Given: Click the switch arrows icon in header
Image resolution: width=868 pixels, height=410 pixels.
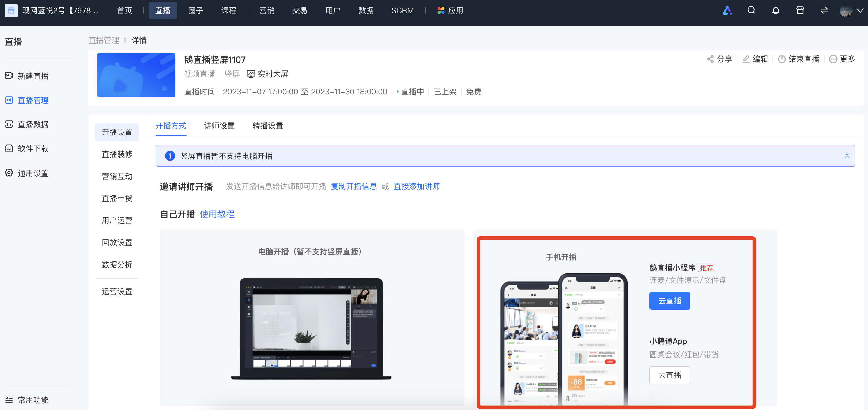Looking at the screenshot, I should pos(824,10).
